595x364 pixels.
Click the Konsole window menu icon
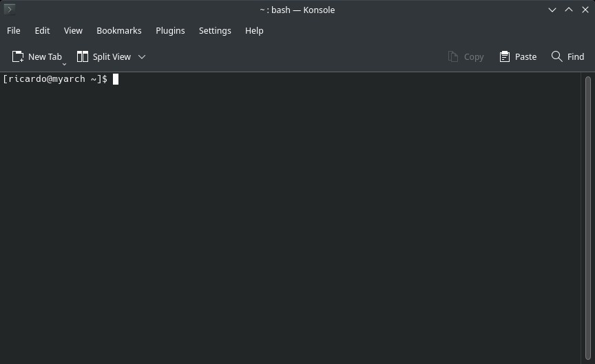[10, 10]
